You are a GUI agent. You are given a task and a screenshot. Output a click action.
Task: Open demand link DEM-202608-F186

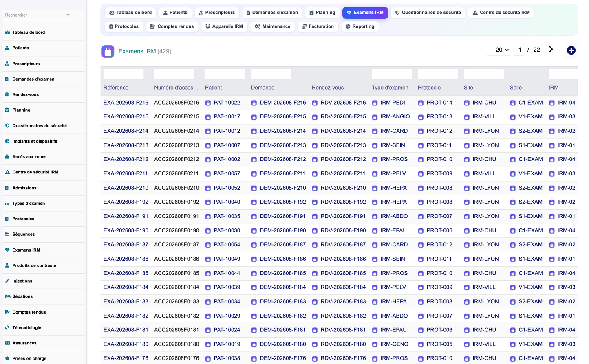pyautogui.click(x=283, y=259)
